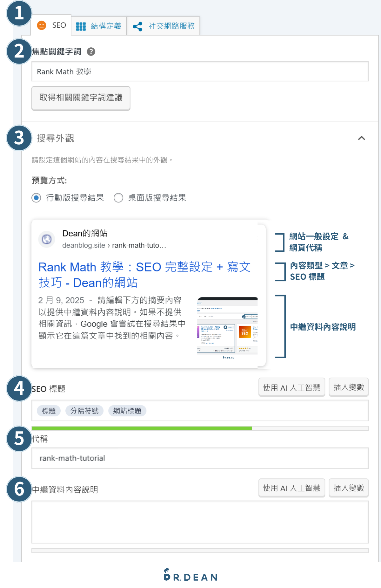381x588 pixels.
Task: Click the 標題 variable tag
Action: tap(49, 411)
